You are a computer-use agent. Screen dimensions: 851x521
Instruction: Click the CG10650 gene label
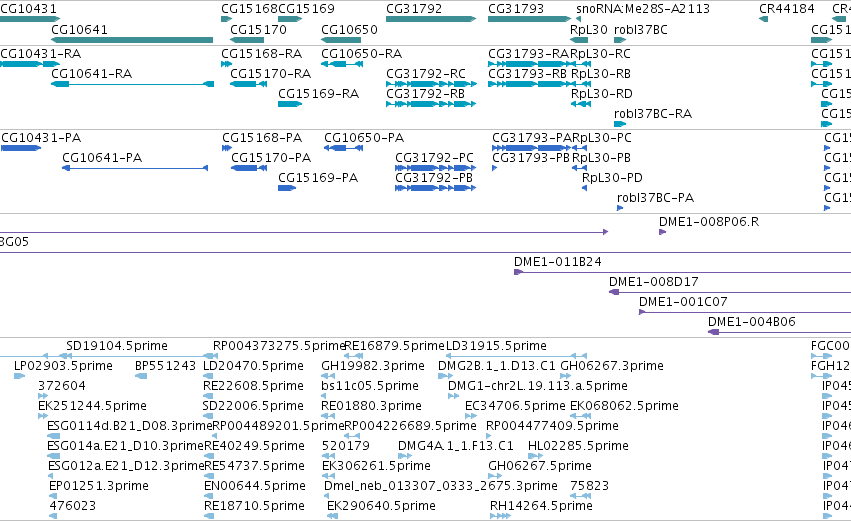tap(349, 29)
